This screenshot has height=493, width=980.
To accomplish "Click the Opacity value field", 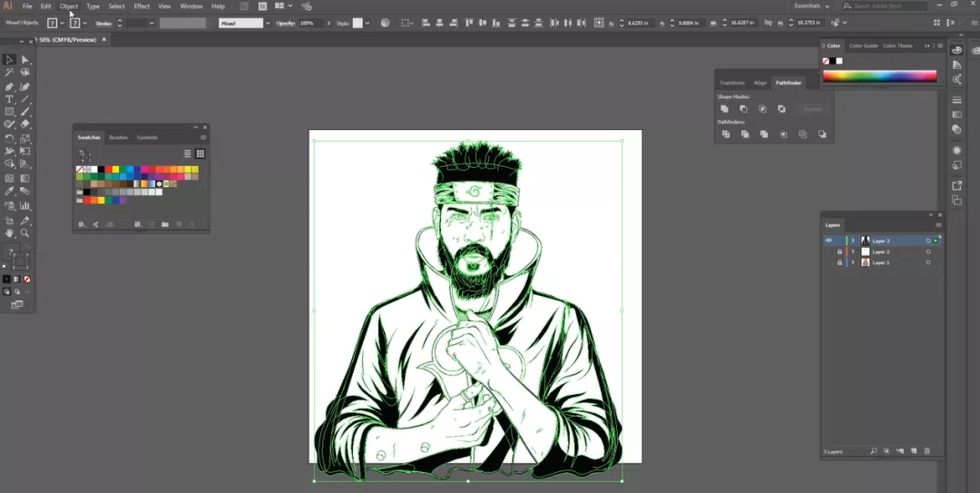I will (x=310, y=23).
